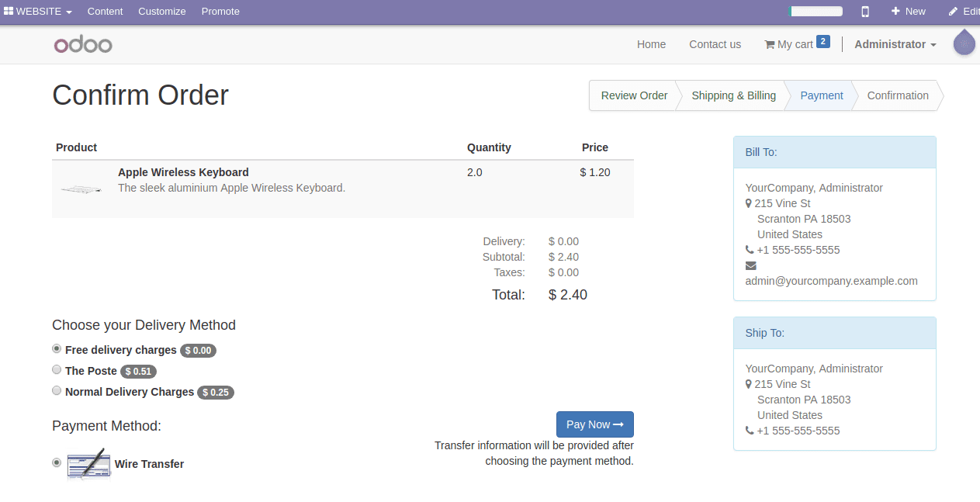Open the Customize menu
The height and width of the screenshot is (502, 980).
tap(162, 12)
